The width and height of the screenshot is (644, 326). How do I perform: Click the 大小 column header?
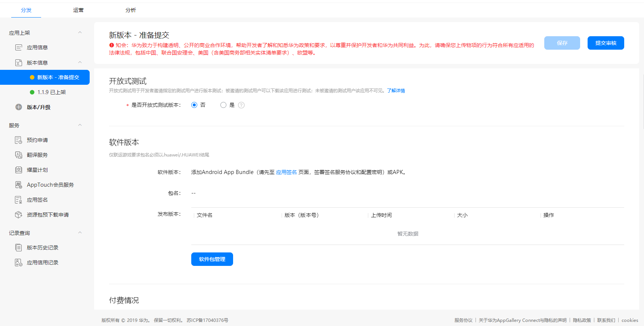click(x=462, y=215)
